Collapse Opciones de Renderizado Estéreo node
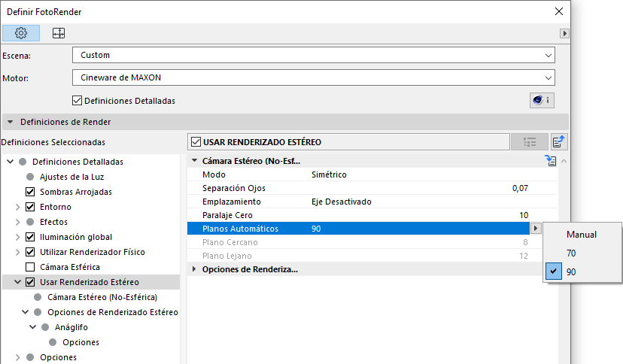 coord(25,312)
